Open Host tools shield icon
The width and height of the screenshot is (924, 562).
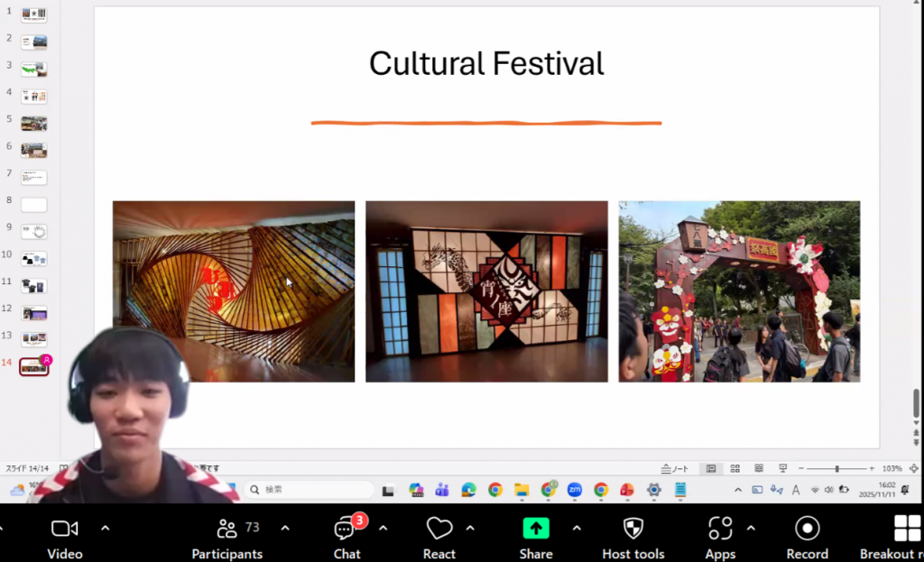click(633, 529)
